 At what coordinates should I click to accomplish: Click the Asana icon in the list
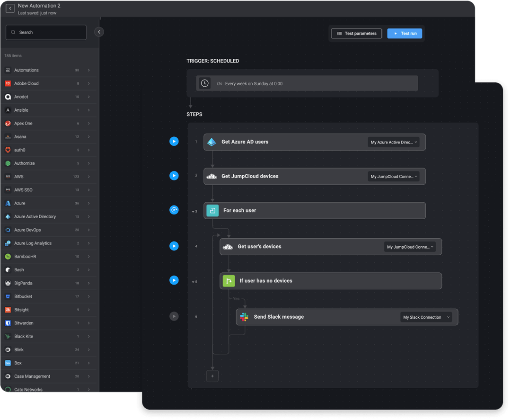click(8, 137)
